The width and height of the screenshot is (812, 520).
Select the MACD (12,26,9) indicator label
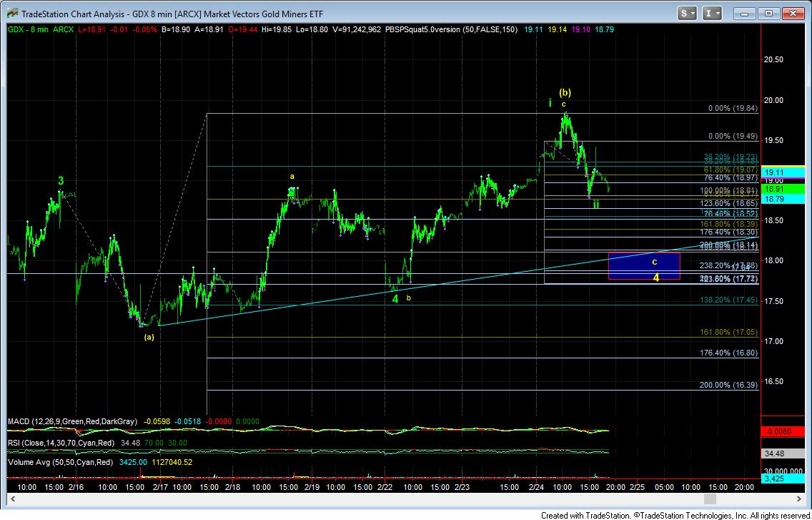(72, 421)
